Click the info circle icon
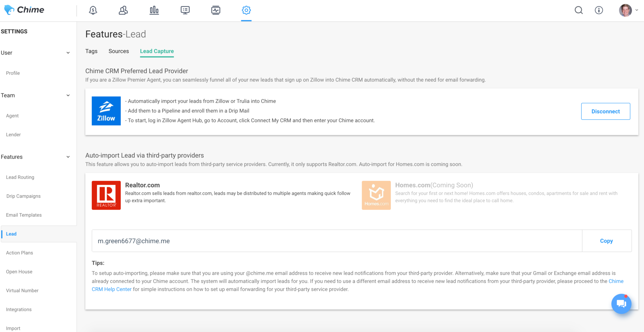 [x=599, y=10]
